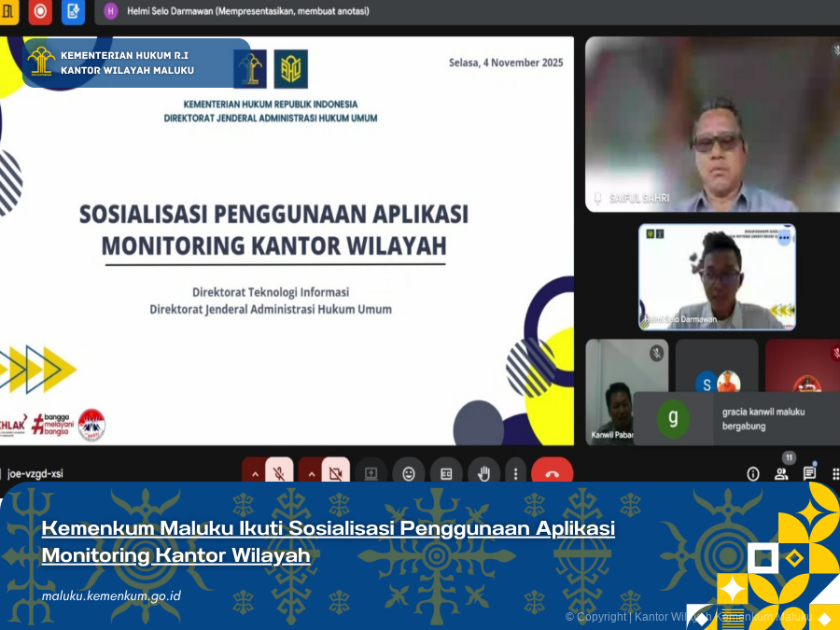The height and width of the screenshot is (630, 840).
Task: Click SAIFUL SAHRI's muted mic indicator
Action: click(597, 198)
